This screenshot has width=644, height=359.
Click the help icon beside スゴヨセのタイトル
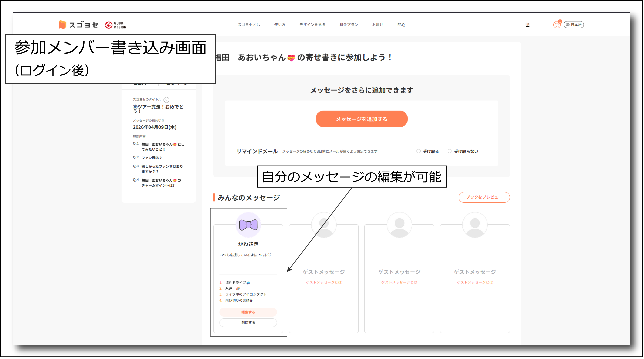pyautogui.click(x=166, y=100)
